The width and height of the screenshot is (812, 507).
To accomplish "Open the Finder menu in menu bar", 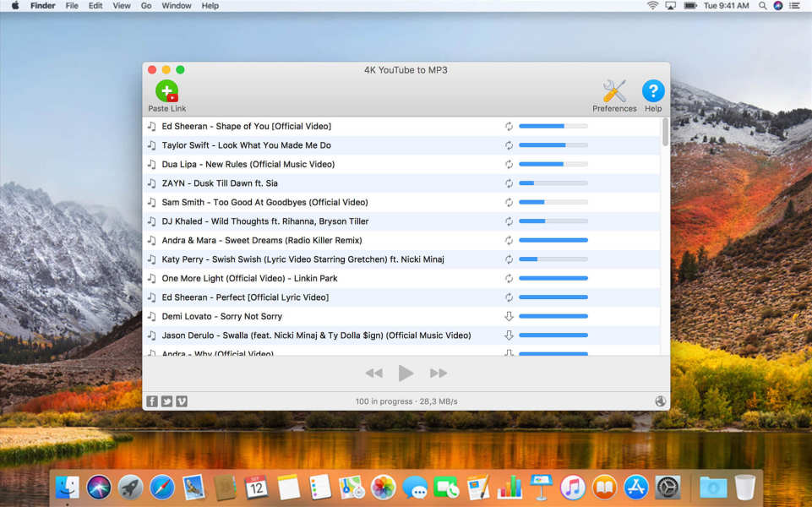I will (x=43, y=6).
